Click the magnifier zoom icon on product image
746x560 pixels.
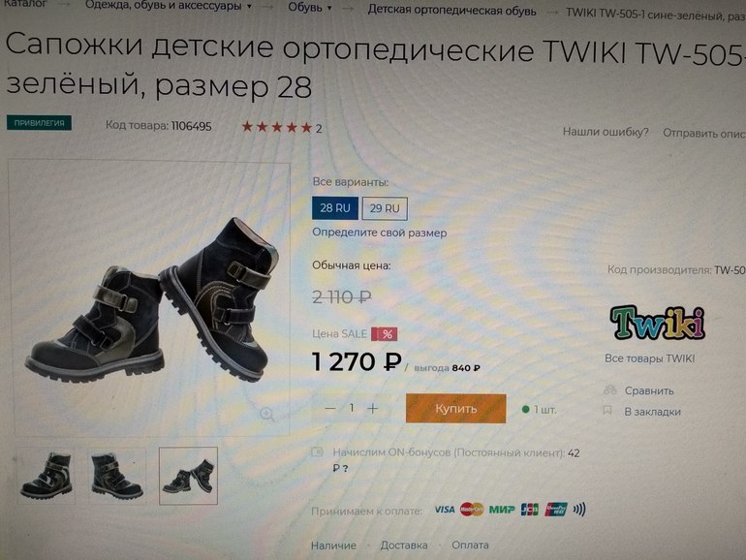(266, 415)
